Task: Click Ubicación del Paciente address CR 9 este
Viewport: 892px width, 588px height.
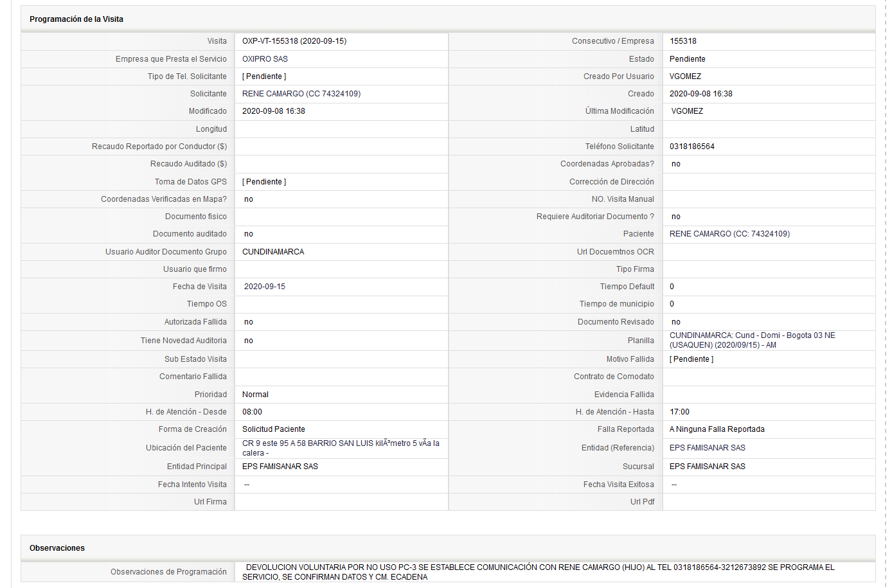Action: click(341, 448)
